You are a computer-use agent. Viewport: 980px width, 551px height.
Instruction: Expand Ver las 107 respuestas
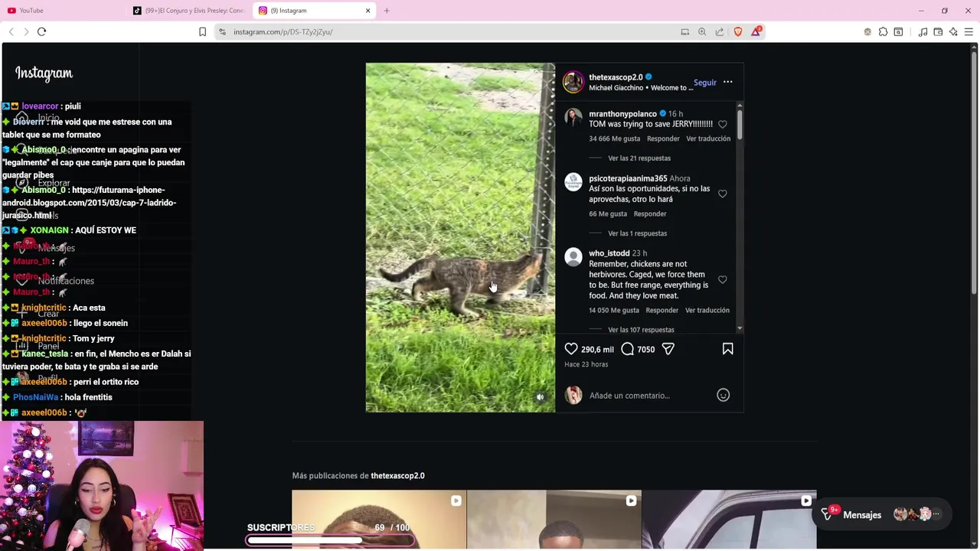(641, 330)
